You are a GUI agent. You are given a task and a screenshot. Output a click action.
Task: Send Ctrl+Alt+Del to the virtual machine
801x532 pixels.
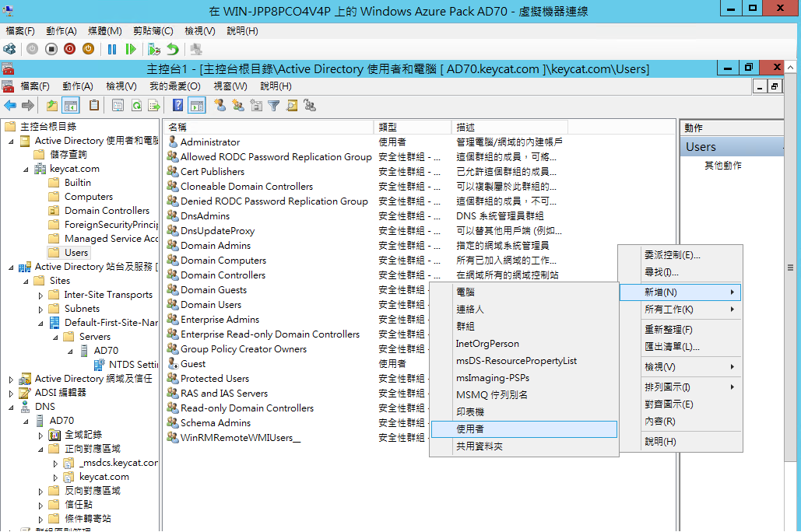pos(9,49)
